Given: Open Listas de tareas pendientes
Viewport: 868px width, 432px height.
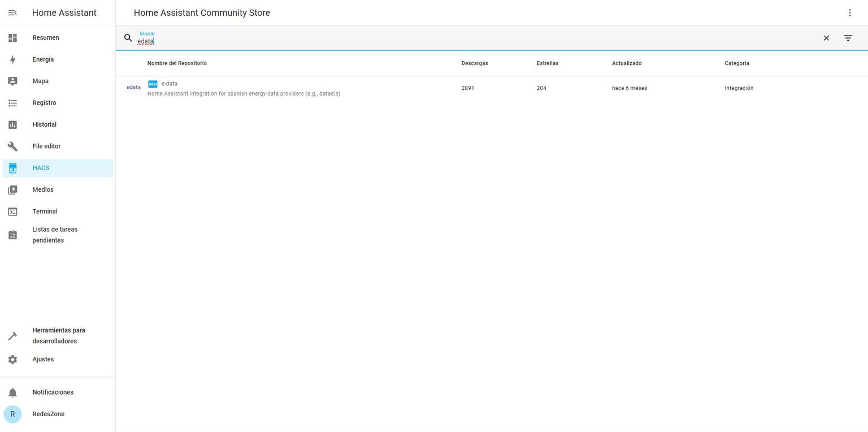Looking at the screenshot, I should [x=58, y=235].
